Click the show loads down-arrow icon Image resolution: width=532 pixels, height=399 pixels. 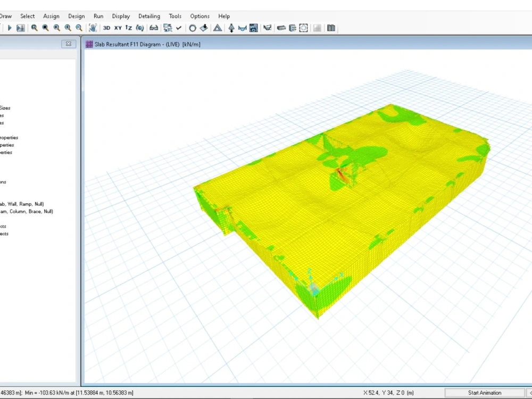[x=204, y=28]
